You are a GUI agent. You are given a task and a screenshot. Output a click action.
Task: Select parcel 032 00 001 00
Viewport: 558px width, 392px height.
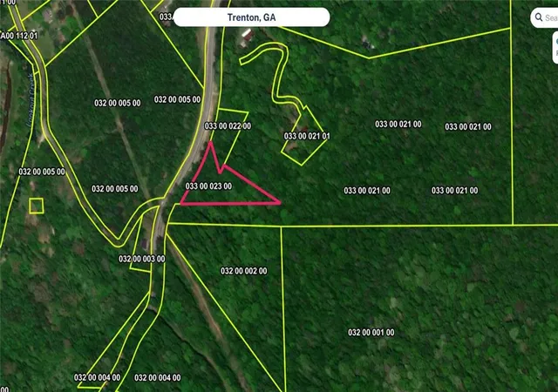371,333
